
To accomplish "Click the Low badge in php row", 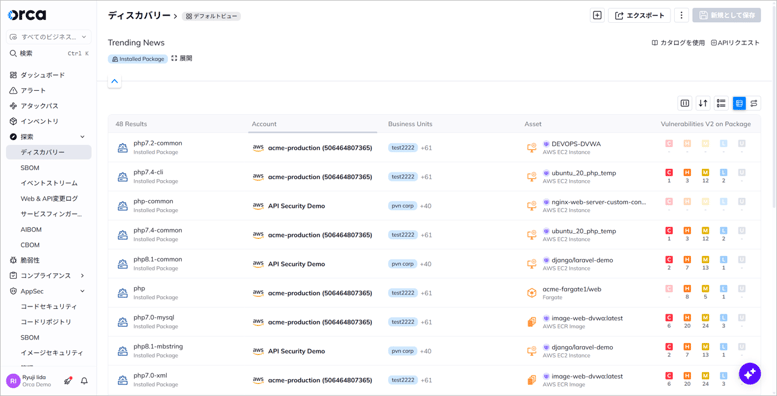I will click(723, 288).
